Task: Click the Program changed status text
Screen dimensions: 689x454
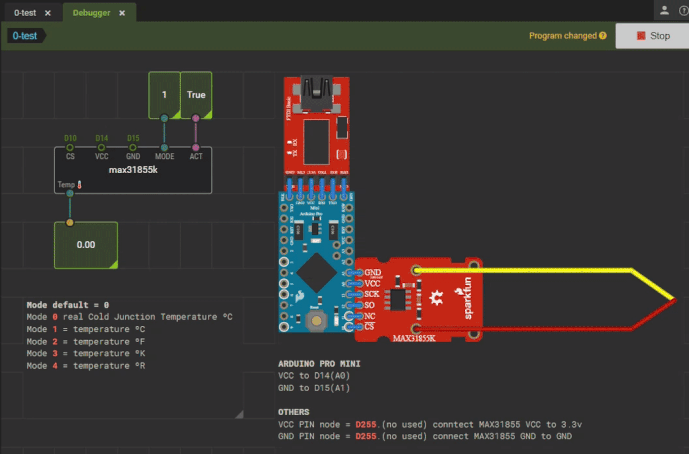Action: coord(563,36)
